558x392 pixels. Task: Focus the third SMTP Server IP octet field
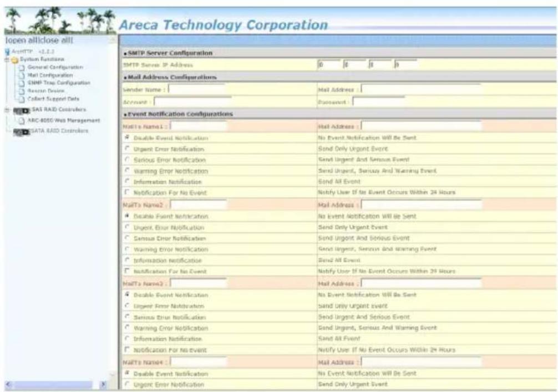380,65
